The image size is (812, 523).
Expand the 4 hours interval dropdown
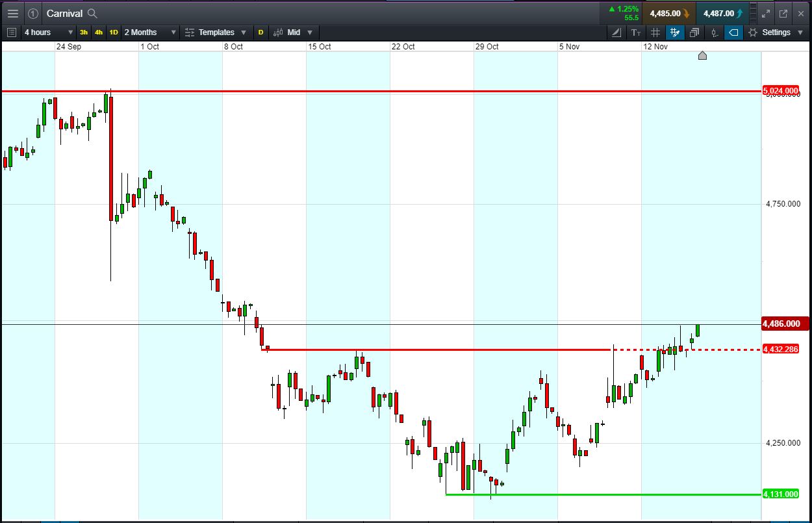[49, 32]
